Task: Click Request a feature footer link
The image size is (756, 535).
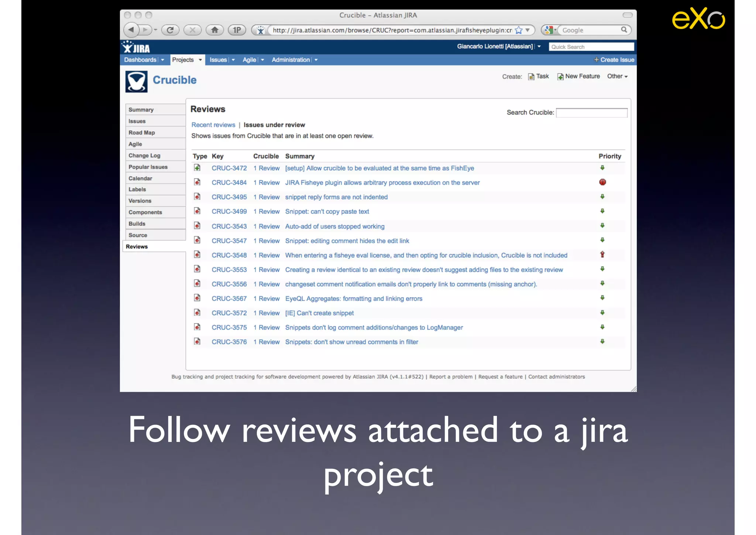Action: point(501,377)
